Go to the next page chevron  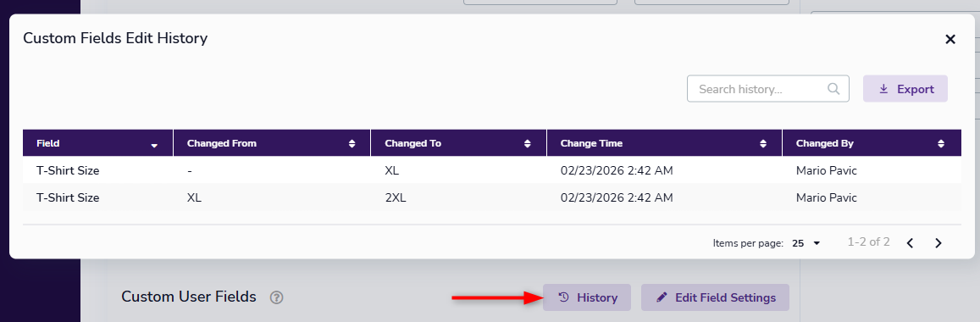point(938,243)
